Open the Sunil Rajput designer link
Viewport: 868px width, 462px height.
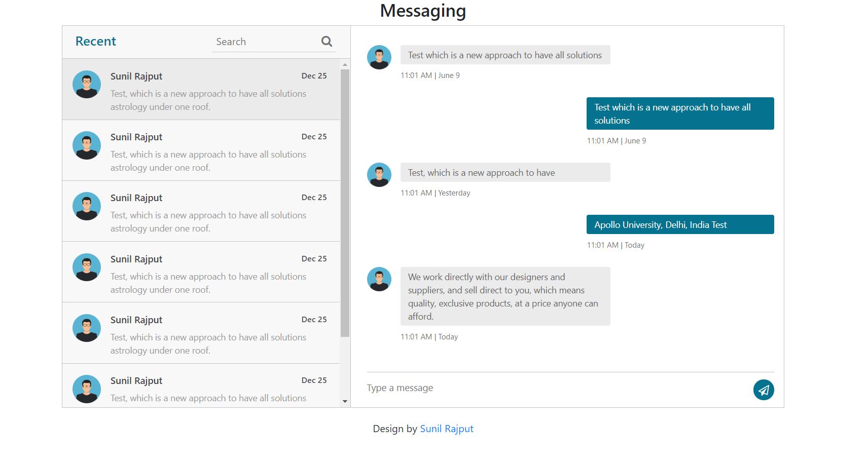tap(446, 429)
